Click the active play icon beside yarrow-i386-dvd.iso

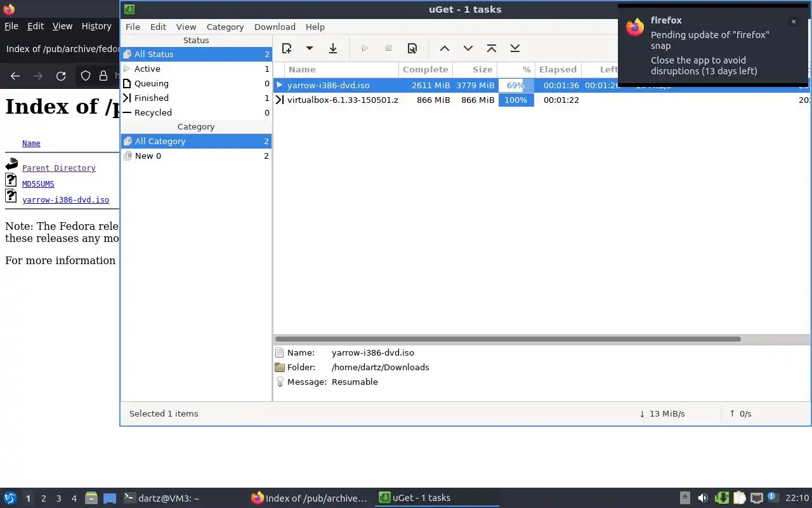[279, 85]
